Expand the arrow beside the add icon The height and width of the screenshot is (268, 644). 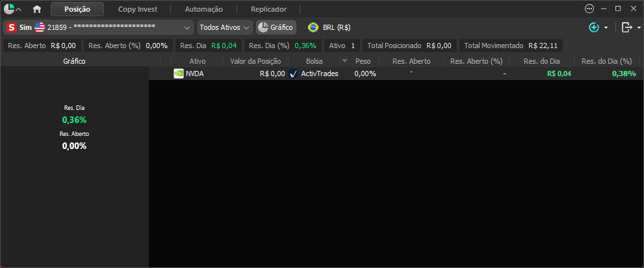click(x=606, y=28)
